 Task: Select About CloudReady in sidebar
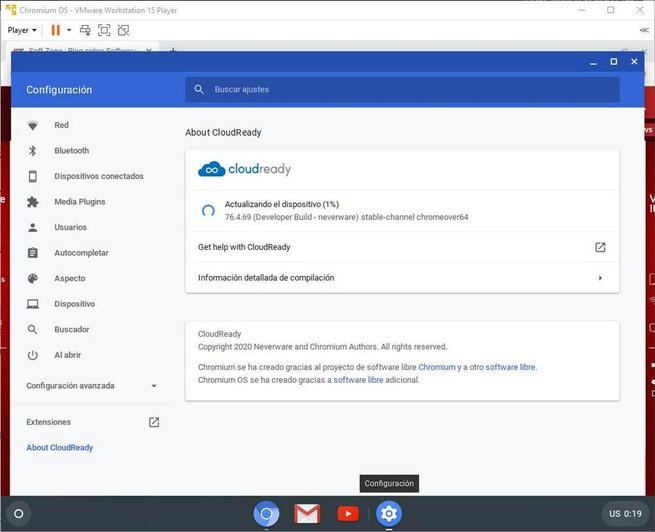point(60,448)
